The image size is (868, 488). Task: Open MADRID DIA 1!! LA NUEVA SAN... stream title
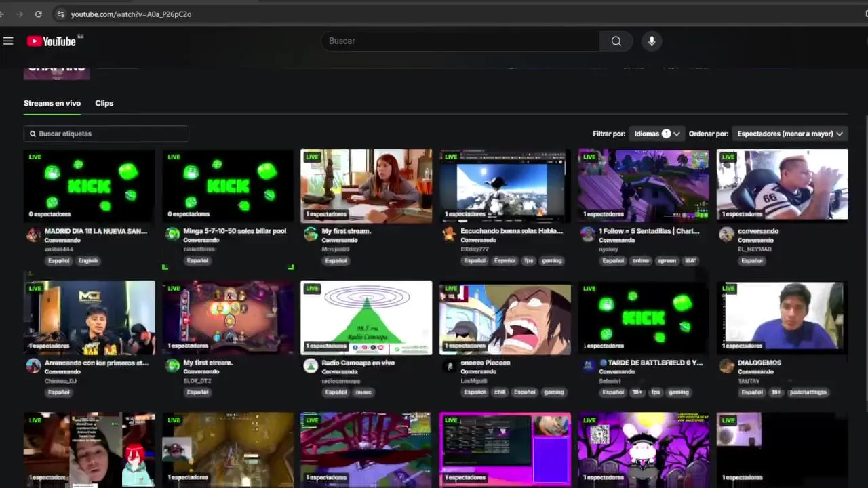[96, 231]
